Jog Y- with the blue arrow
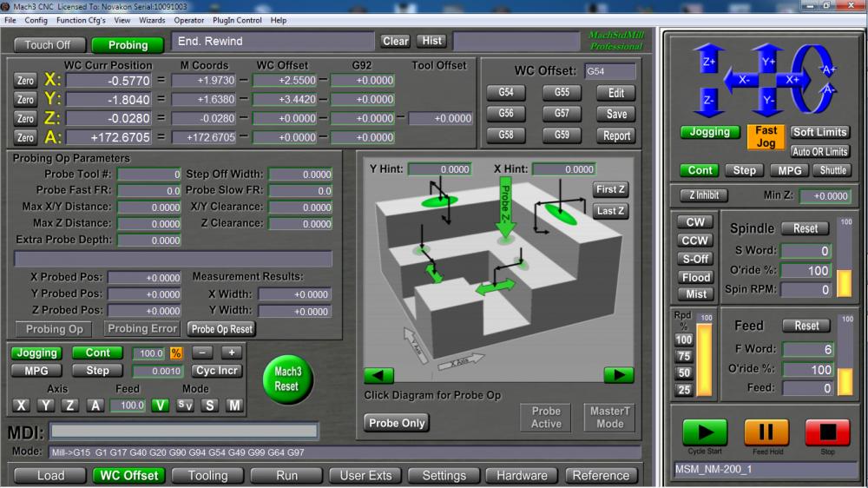Viewport: 868px width, 488px height. tap(767, 102)
